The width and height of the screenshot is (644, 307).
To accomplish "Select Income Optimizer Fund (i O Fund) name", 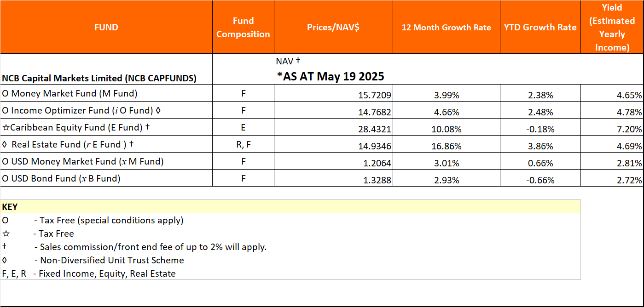I will pos(81,111).
